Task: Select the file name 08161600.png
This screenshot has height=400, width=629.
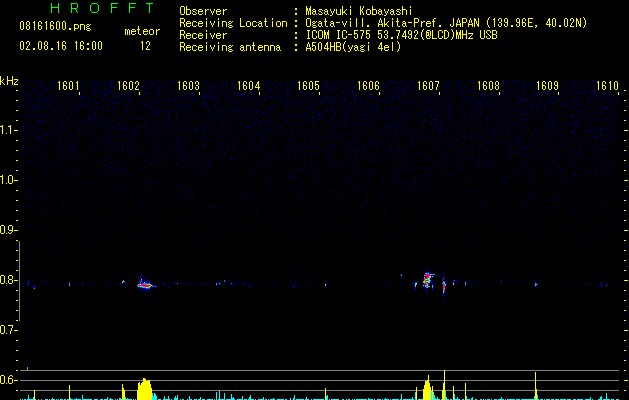Action: click(55, 26)
